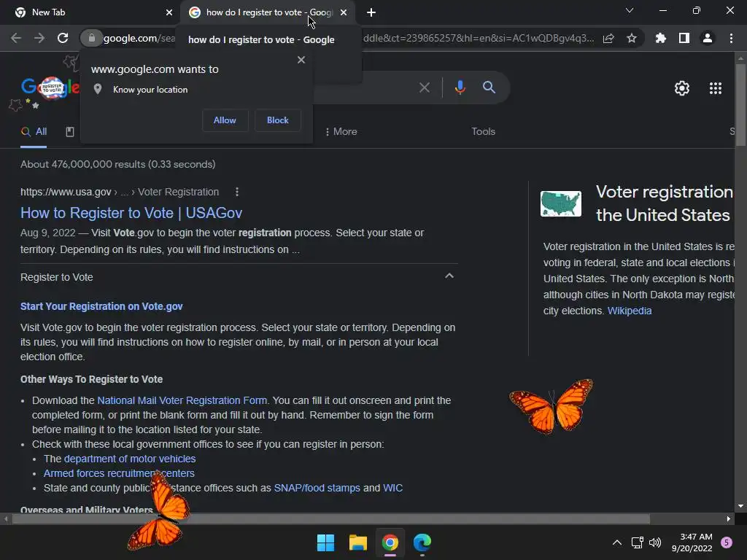747x560 pixels.
Task: Click the Google Register to Vote doodle logo
Action: pyautogui.click(x=50, y=87)
